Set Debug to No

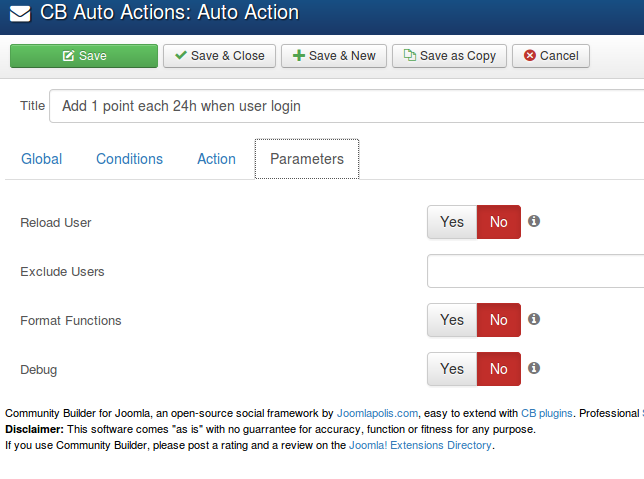[x=499, y=369]
